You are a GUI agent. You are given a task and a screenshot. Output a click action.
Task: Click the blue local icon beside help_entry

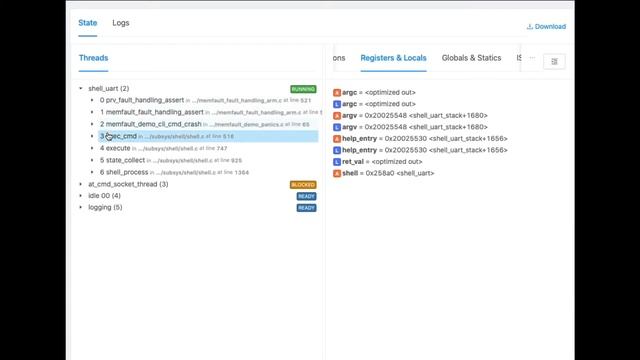click(337, 150)
